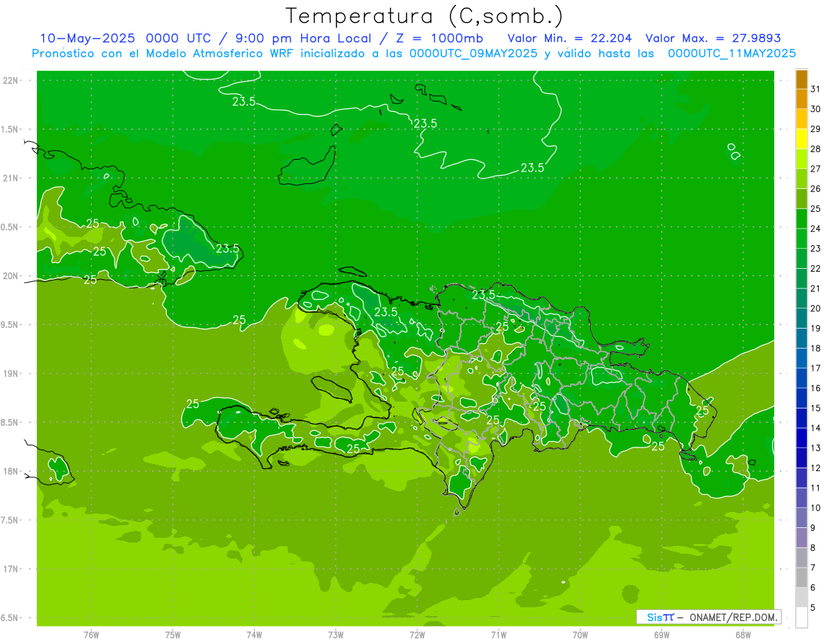The width and height of the screenshot is (834, 644).
Task: Click the longitude axis label "76W"
Action: 91,635
